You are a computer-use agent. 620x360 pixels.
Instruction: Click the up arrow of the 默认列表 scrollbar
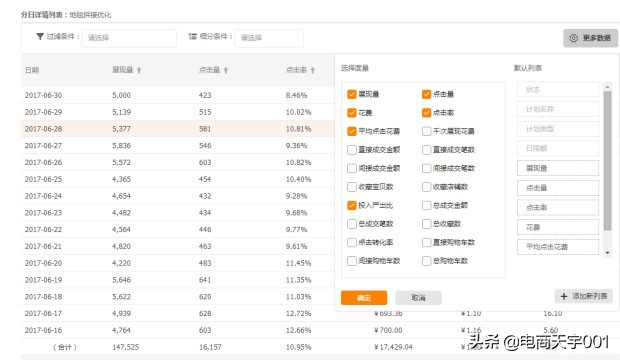point(607,86)
